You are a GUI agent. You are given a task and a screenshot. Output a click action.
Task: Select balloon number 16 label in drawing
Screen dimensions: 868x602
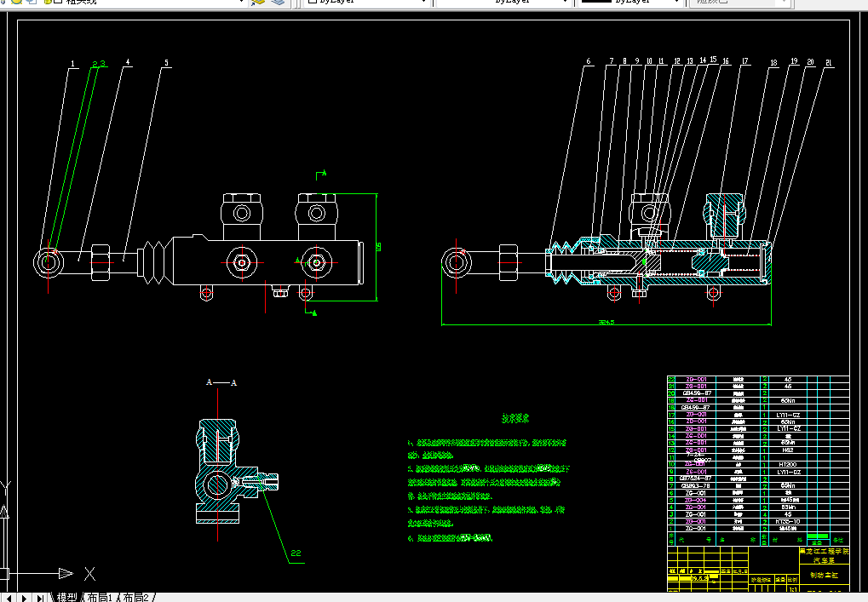[x=726, y=61]
